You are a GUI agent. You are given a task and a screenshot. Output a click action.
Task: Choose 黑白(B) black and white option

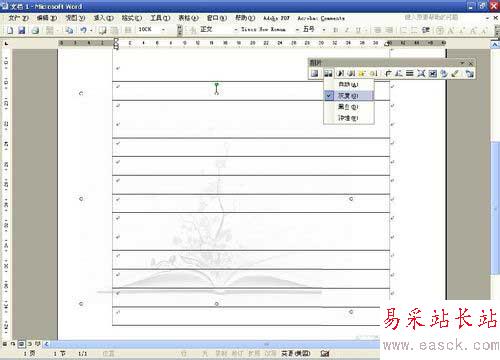(349, 107)
